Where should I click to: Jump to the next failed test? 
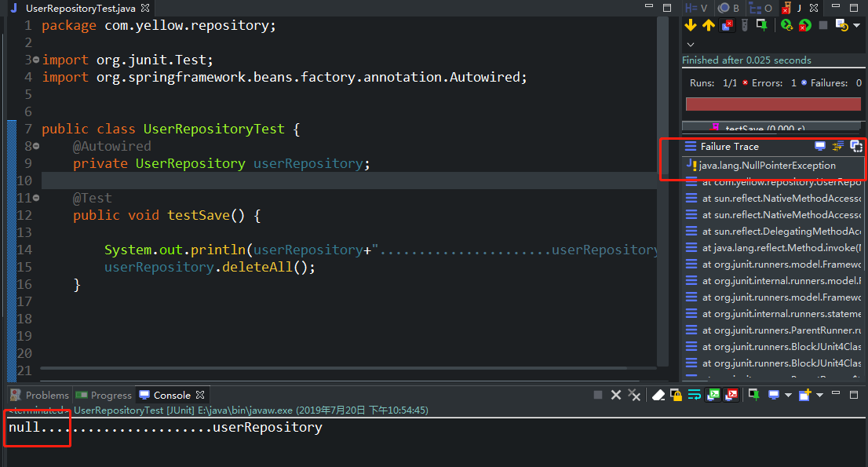pos(691,26)
